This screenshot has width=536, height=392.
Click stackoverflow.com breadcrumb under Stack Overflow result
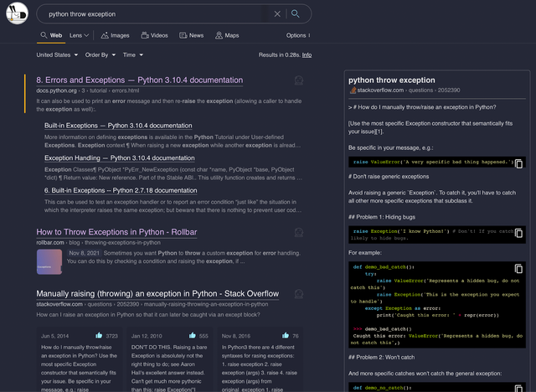[59, 304]
